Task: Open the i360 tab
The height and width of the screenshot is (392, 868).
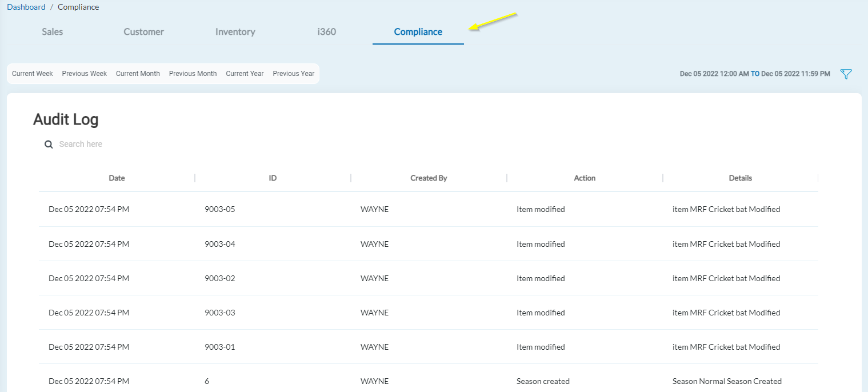Action: click(326, 32)
